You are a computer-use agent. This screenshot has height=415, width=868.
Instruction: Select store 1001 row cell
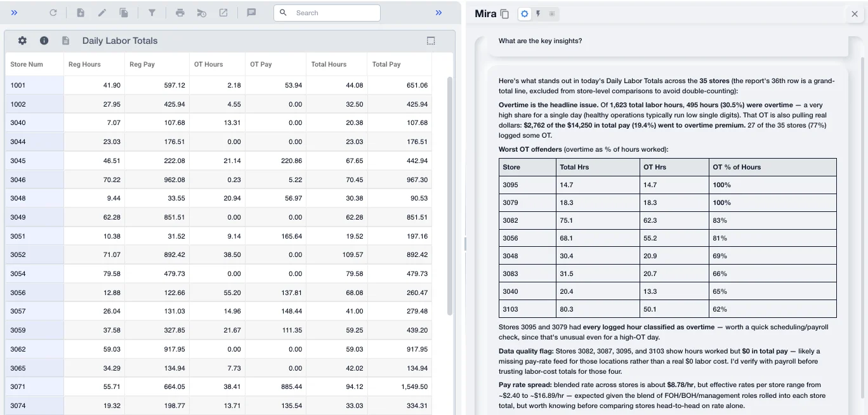point(35,85)
